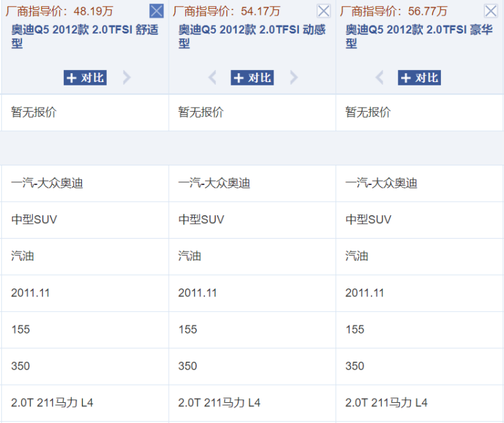Select 2.0T 211马力 L4 in 舒适型 column
The image size is (504, 423).
[x=52, y=403]
